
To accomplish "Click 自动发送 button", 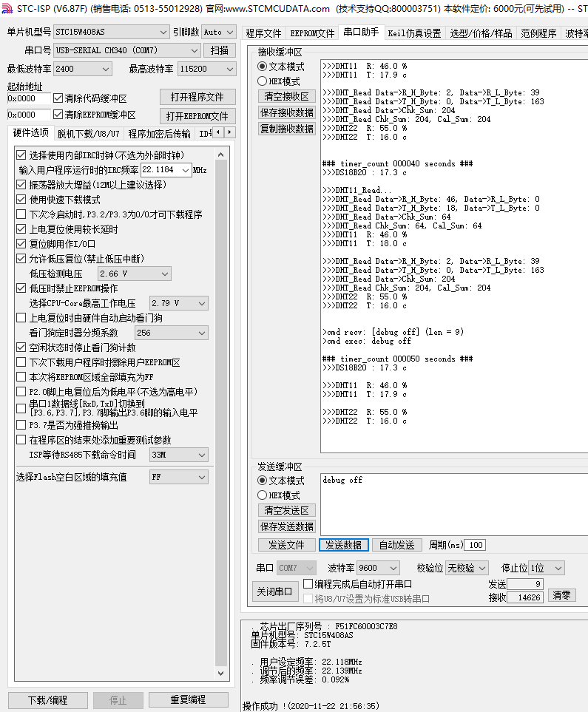I will [396, 545].
